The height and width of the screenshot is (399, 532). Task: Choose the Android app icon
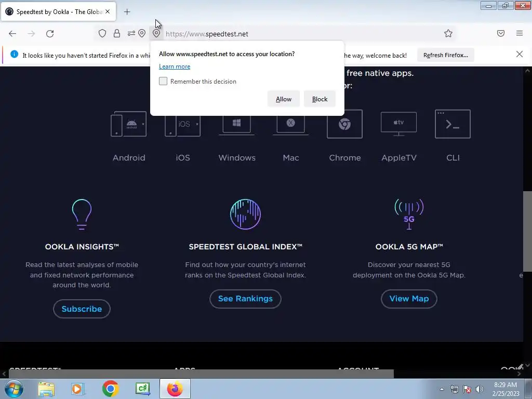(x=129, y=124)
